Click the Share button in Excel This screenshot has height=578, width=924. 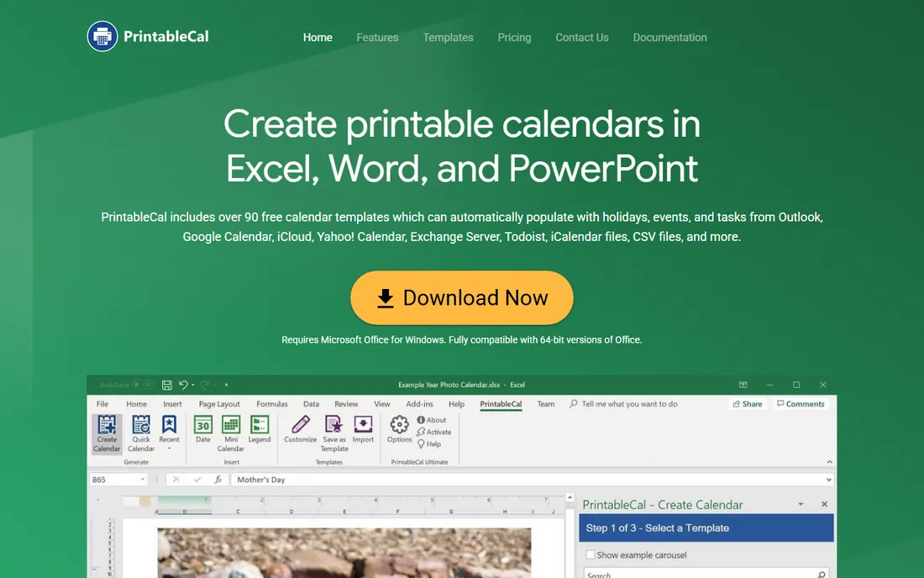748,404
